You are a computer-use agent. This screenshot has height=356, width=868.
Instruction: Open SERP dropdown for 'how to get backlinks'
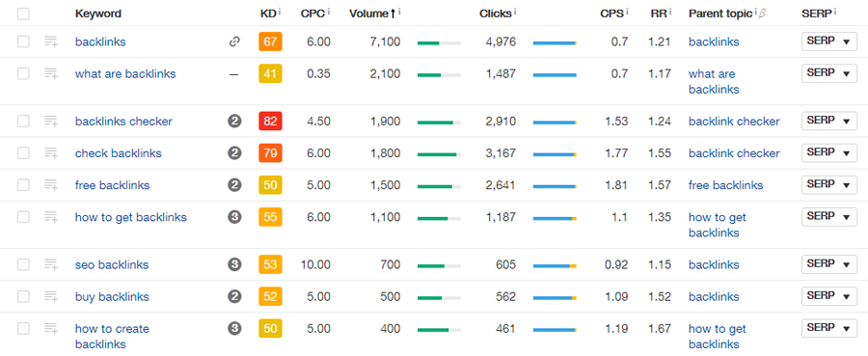pyautogui.click(x=829, y=216)
